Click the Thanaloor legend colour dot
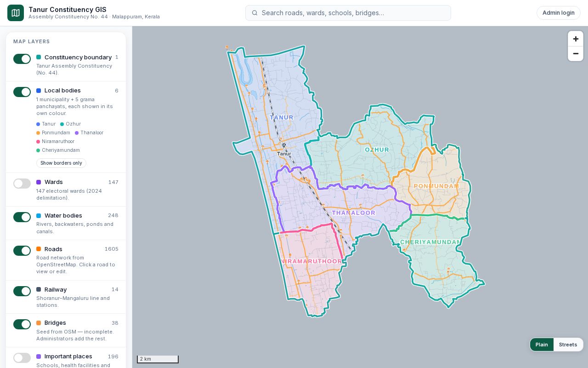The width and height of the screenshot is (588, 368). click(77, 133)
